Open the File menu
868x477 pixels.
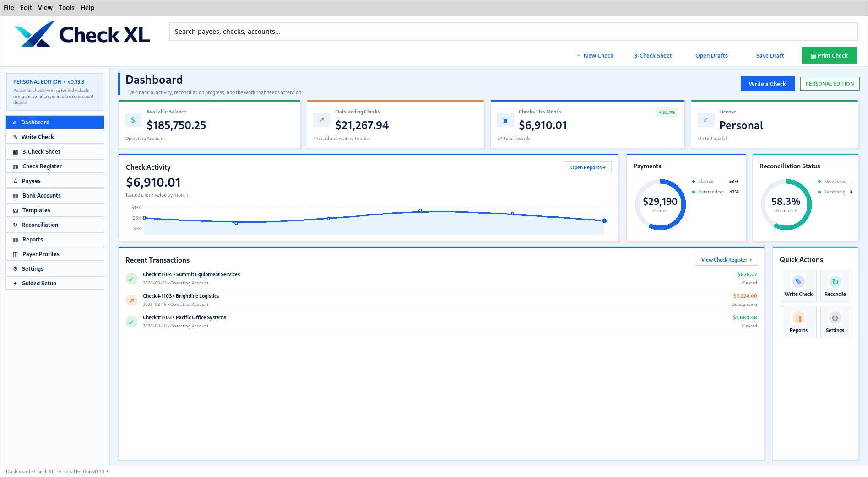[x=9, y=8]
